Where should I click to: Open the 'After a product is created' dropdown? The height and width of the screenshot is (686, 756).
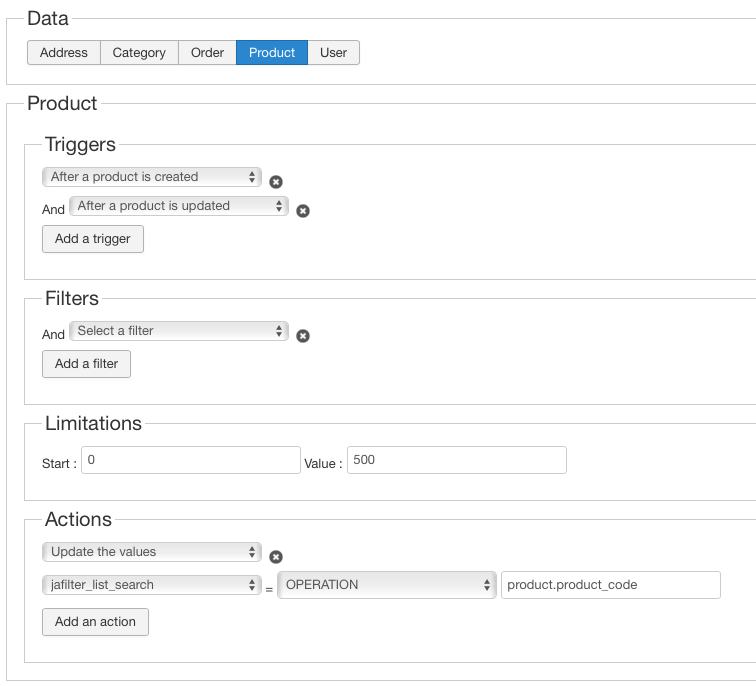click(x=151, y=177)
